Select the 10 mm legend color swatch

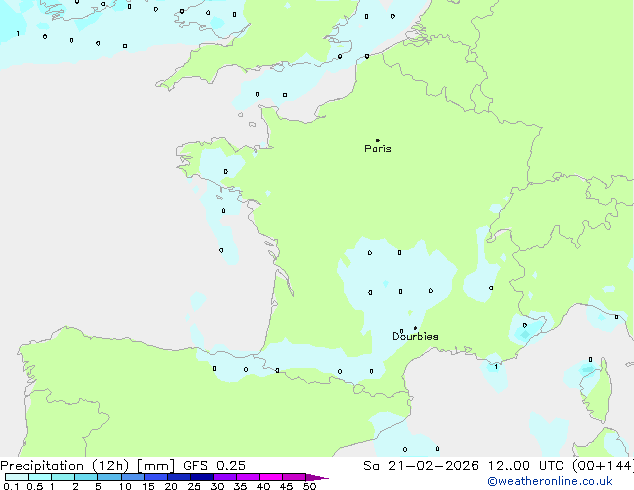(132, 477)
